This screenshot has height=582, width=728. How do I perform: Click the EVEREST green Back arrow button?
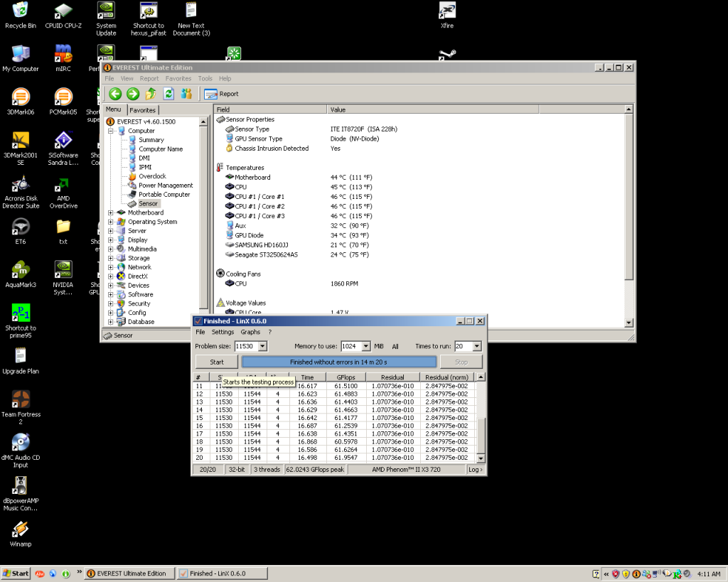pyautogui.click(x=115, y=94)
